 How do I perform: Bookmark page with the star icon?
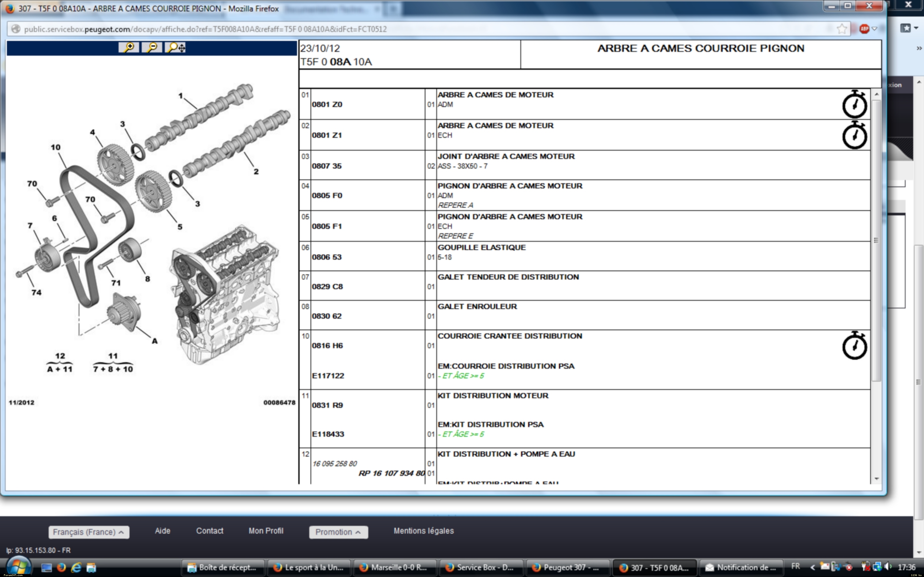pyautogui.click(x=841, y=29)
